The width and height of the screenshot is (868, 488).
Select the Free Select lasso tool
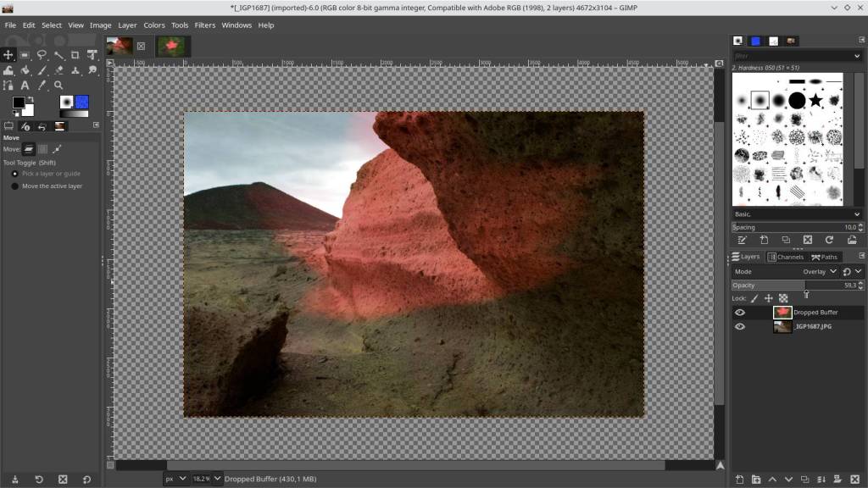coord(42,55)
